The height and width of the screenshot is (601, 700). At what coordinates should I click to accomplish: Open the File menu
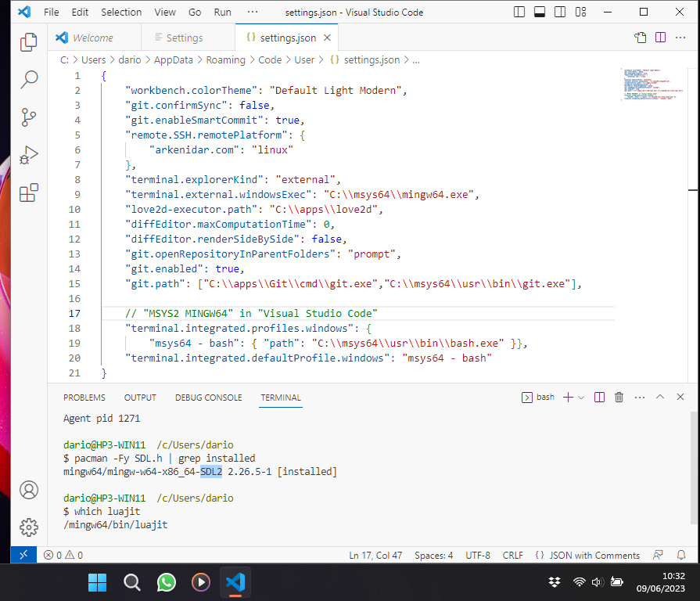coord(52,12)
